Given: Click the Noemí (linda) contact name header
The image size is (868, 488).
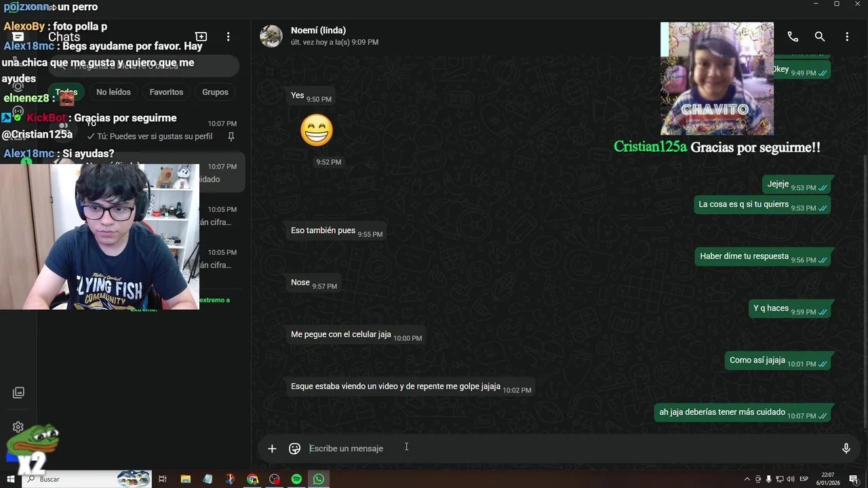Looking at the screenshot, I should [x=318, y=30].
